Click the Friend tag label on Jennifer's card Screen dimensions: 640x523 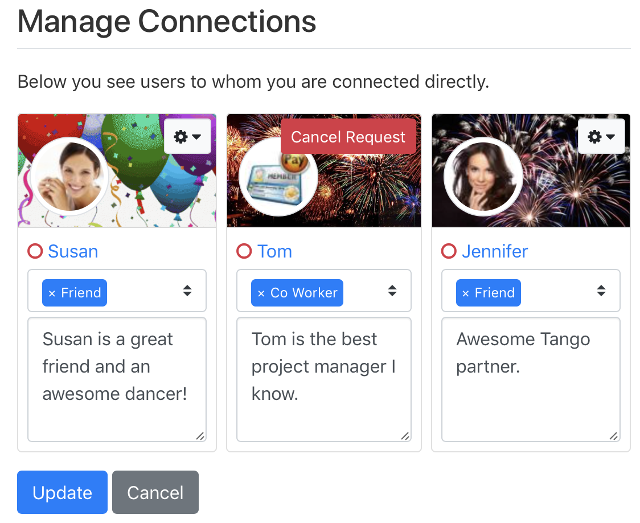[495, 293]
